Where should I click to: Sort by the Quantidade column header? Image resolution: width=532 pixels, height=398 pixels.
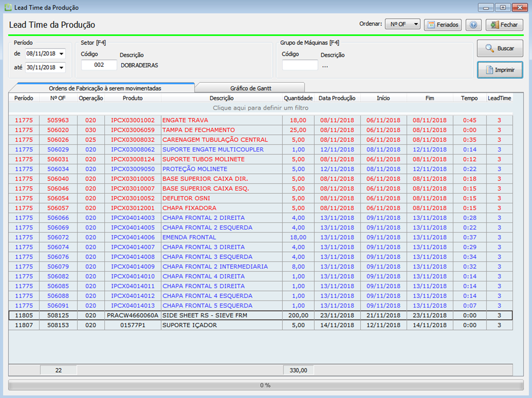pos(298,98)
